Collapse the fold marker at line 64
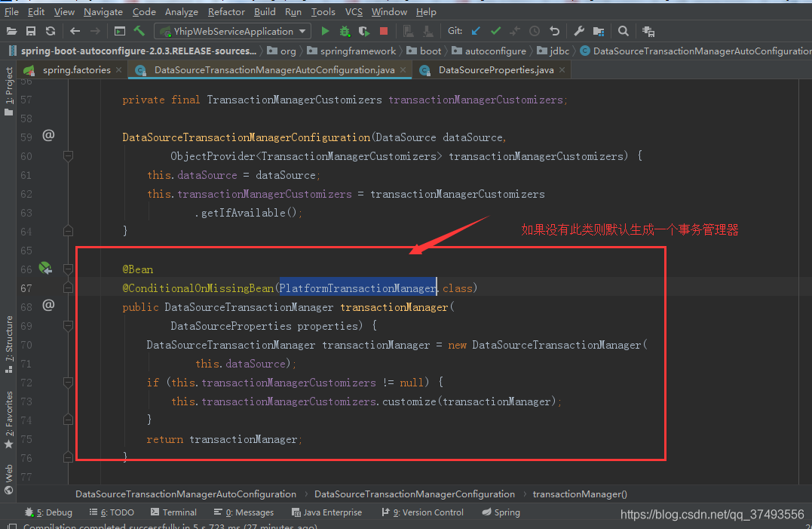The image size is (812, 529). coord(68,231)
